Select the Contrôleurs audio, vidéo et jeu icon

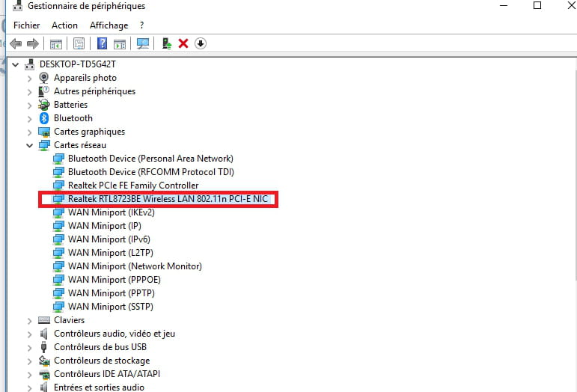tap(44, 334)
